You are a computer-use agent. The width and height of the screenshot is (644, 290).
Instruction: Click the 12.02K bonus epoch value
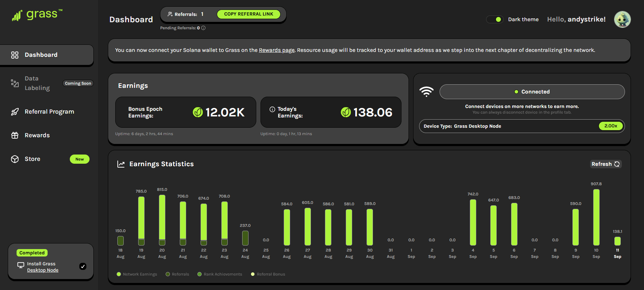[225, 112]
